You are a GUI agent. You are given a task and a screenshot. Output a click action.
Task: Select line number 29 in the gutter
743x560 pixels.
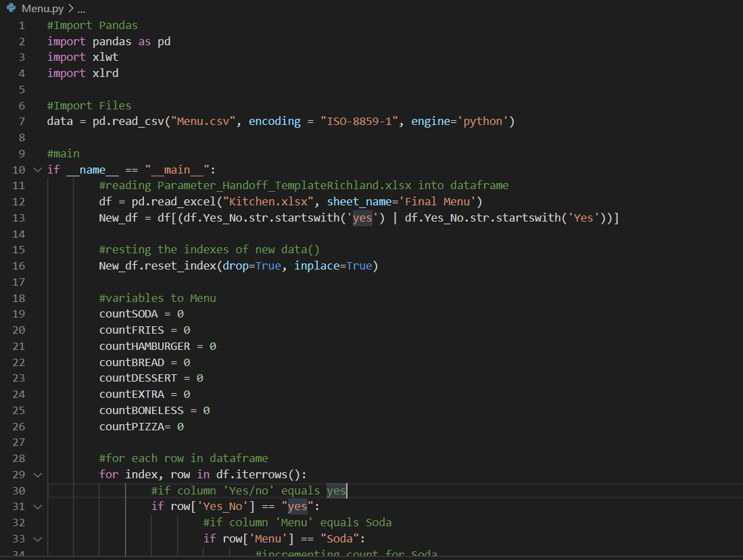coord(18,474)
